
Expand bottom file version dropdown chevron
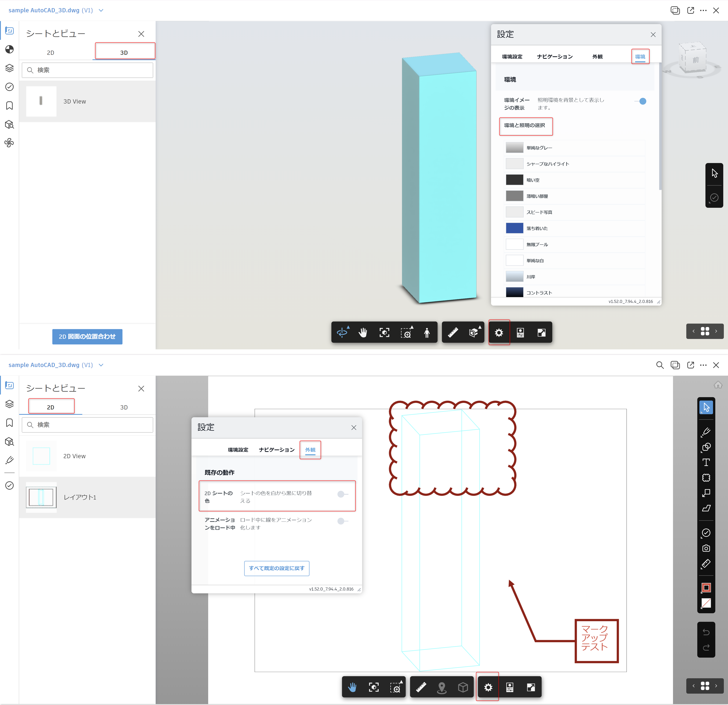[x=101, y=365]
